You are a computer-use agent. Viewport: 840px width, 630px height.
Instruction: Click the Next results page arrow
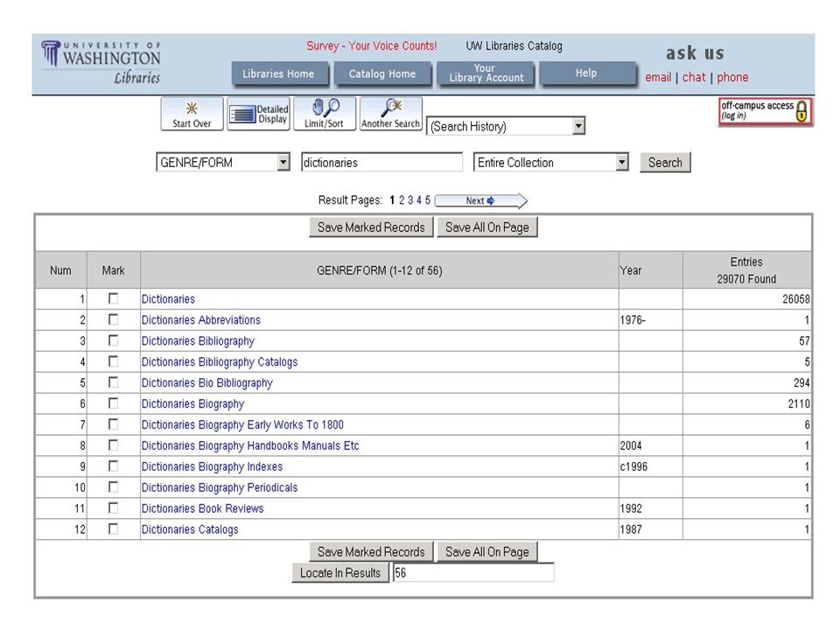click(480, 201)
